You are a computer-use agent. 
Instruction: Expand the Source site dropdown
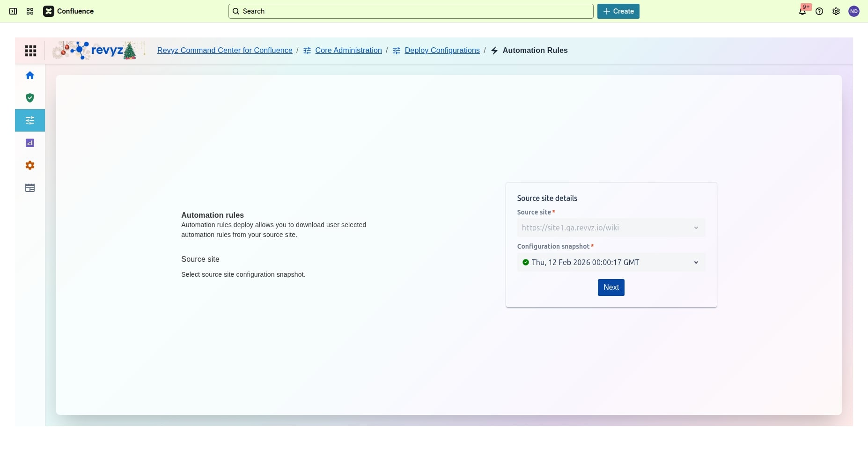coord(611,228)
